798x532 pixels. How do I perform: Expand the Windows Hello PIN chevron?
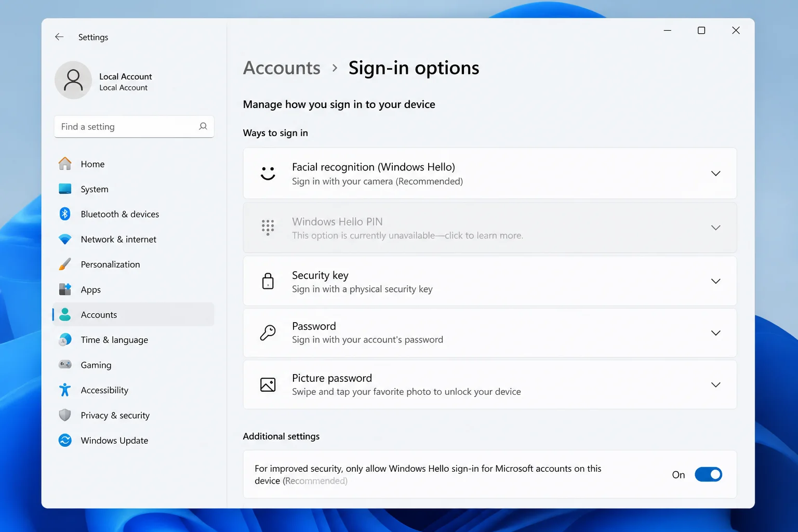coord(716,228)
